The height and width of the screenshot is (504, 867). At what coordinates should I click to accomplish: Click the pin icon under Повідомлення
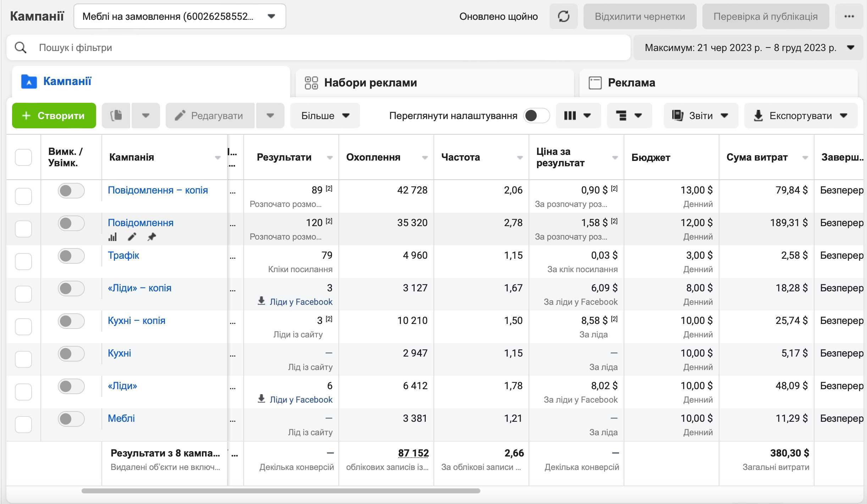click(x=151, y=237)
